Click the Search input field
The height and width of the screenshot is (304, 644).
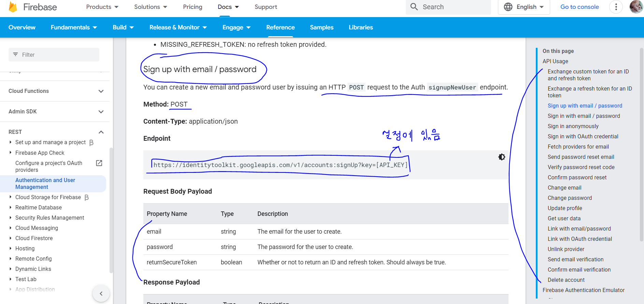point(448,7)
